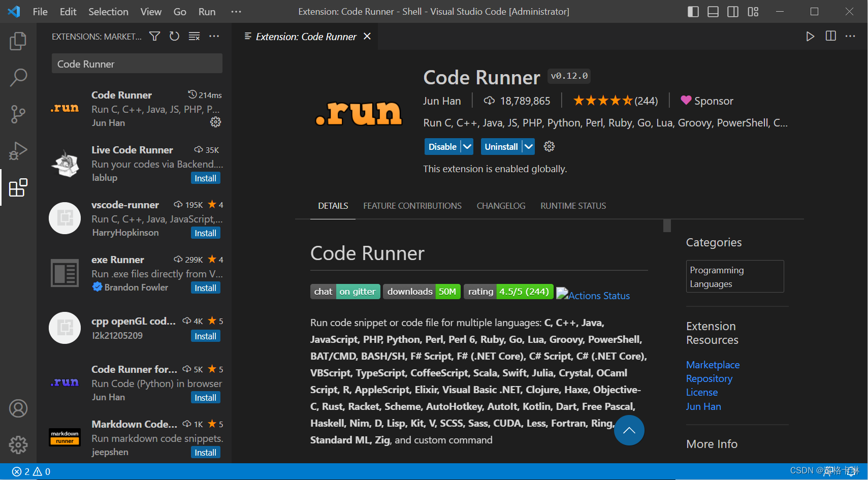
Task: Install the Live Code Runner extension
Action: [205, 178]
